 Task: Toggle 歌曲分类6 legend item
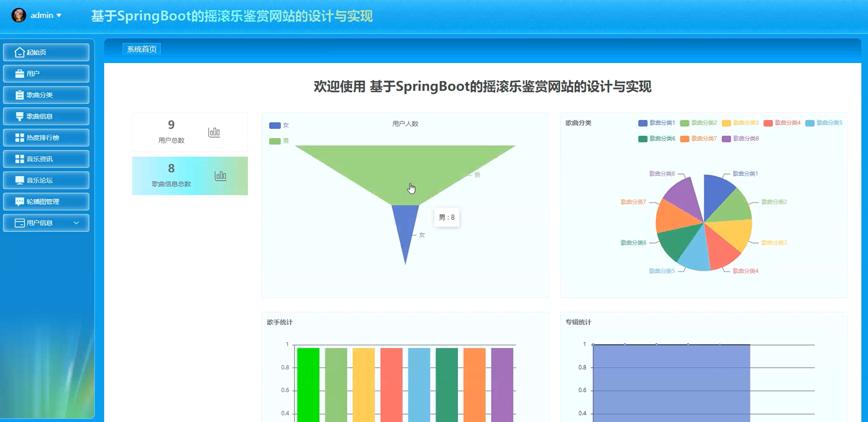[x=656, y=138]
